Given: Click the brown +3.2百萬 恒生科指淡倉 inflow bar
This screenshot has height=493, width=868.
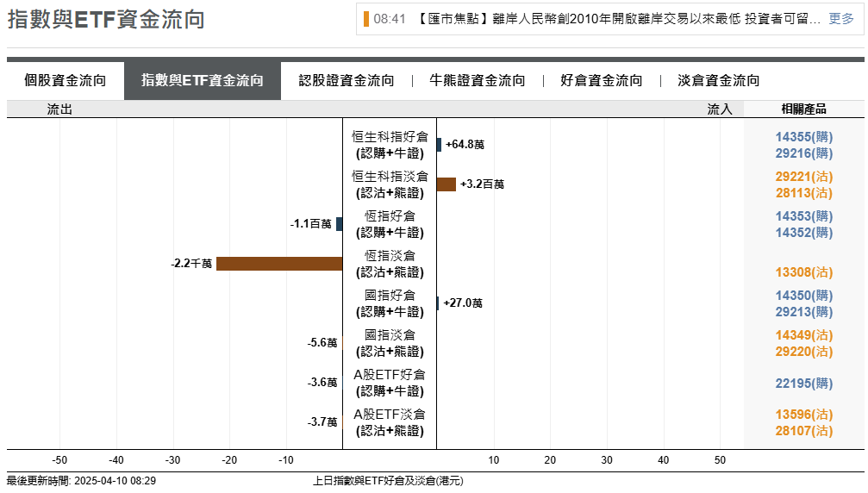Looking at the screenshot, I should click(x=446, y=184).
